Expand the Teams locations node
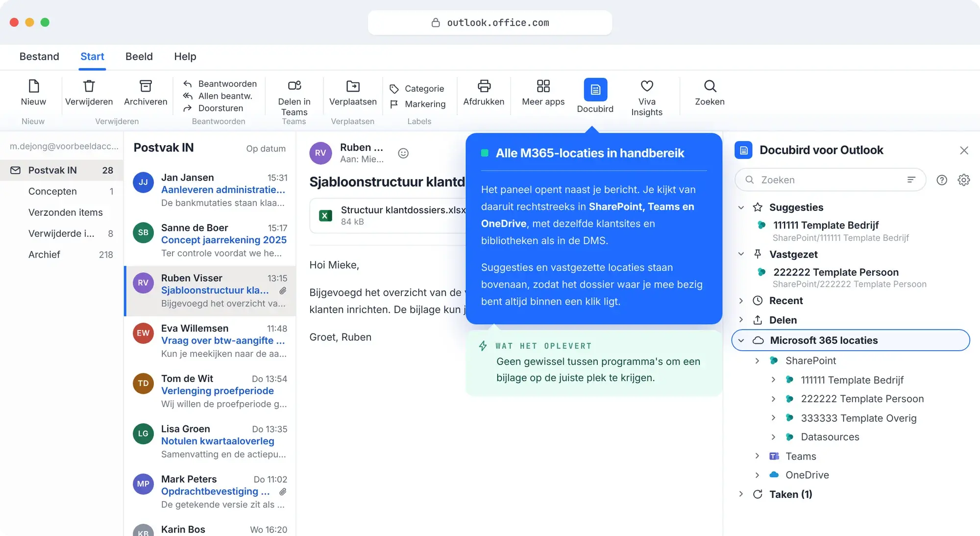 click(x=758, y=456)
